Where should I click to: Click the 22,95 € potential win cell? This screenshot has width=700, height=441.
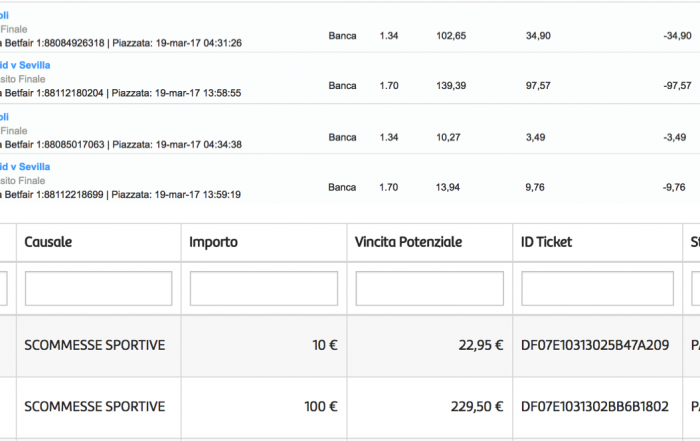[429, 346]
